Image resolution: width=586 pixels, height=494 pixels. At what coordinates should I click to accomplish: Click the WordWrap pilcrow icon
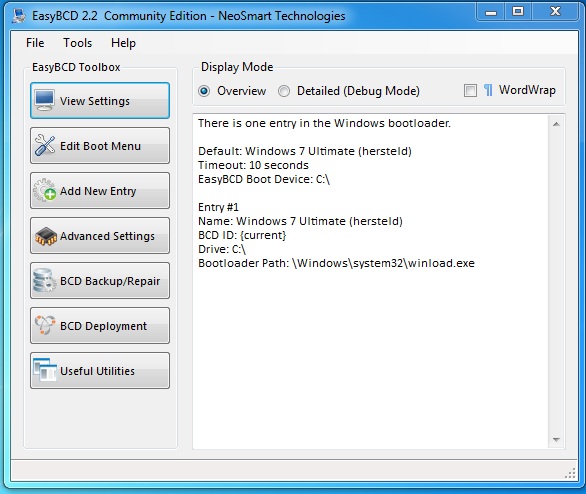pyautogui.click(x=488, y=90)
